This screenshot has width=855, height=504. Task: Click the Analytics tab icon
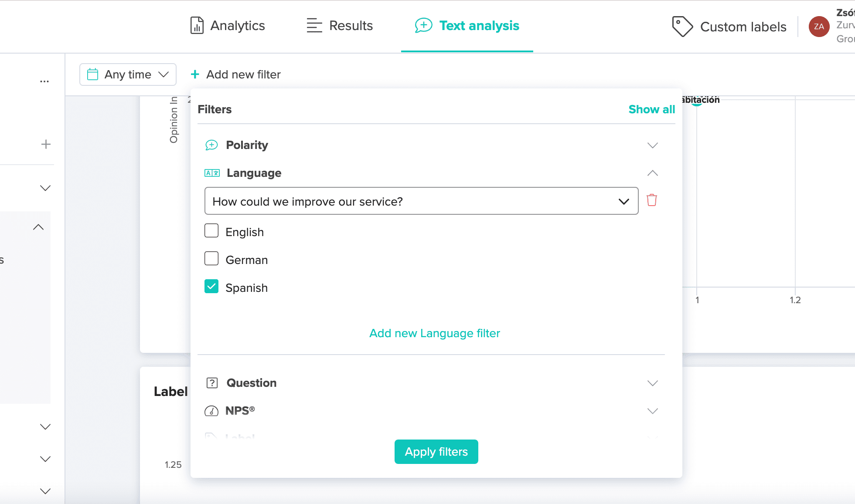197,25
